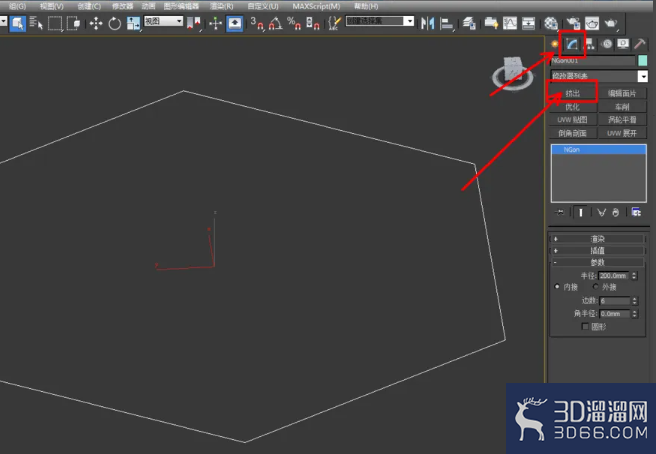
Task: Click the 半径 200.0mm input field
Action: 614,276
